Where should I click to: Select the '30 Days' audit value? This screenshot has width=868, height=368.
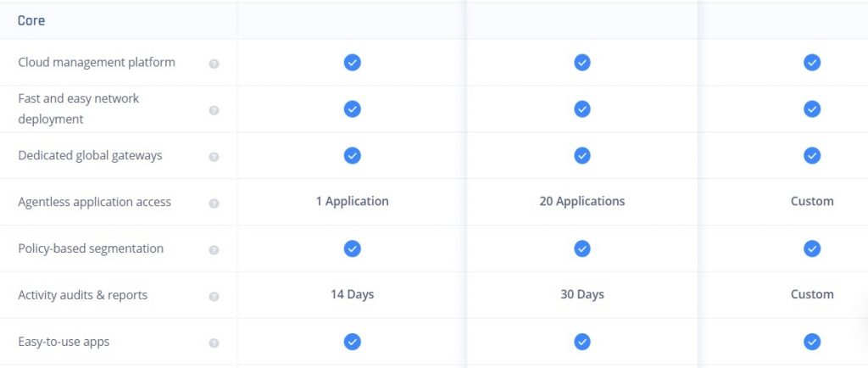[x=581, y=295]
